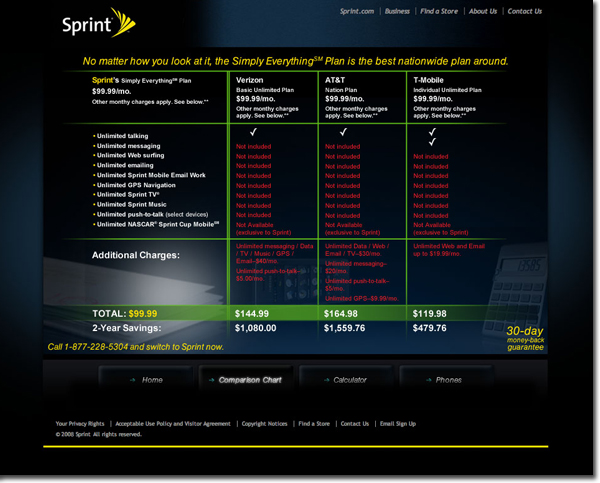
Task: Open the Acceptable Use Policy link
Action: click(175, 424)
